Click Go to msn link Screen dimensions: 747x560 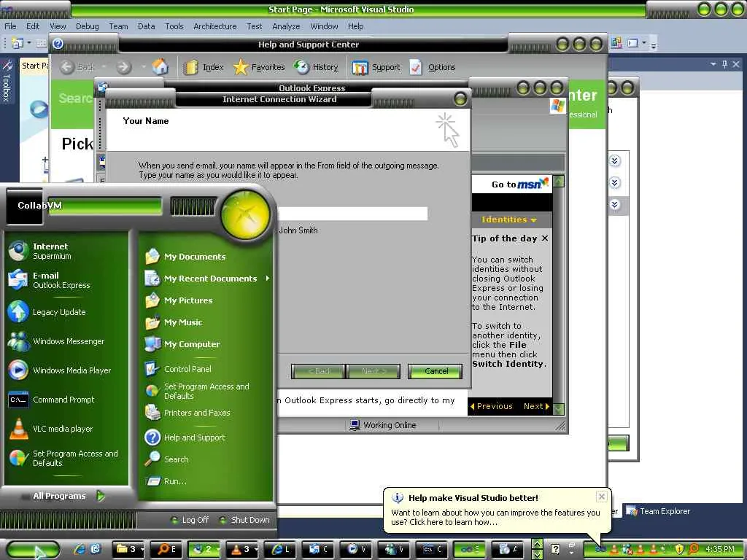tap(519, 184)
